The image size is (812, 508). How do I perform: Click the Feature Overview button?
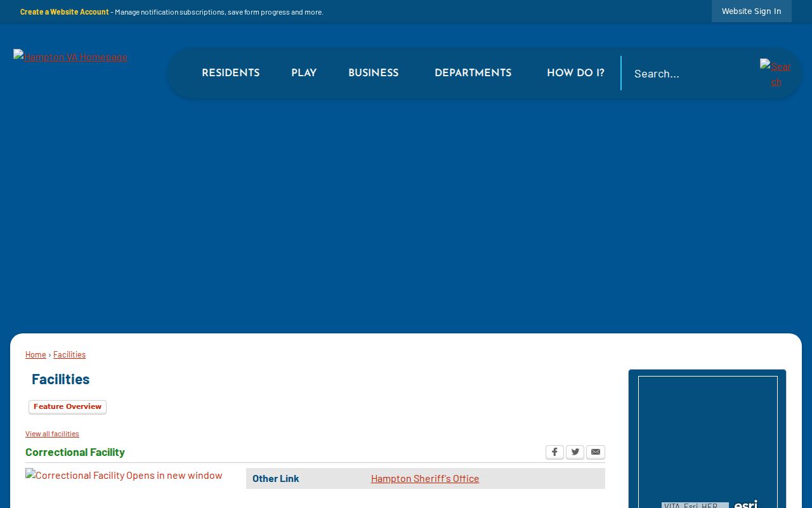click(x=67, y=407)
